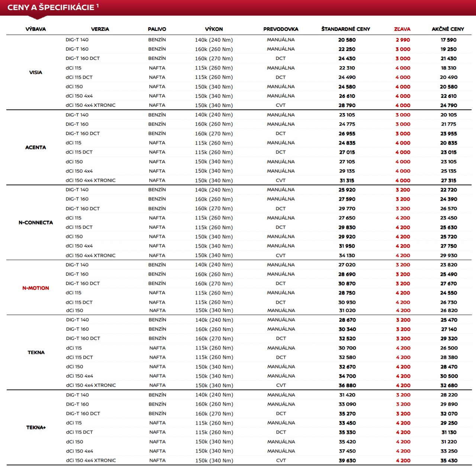
Task: Select action price 21 775
Action: 448,124
